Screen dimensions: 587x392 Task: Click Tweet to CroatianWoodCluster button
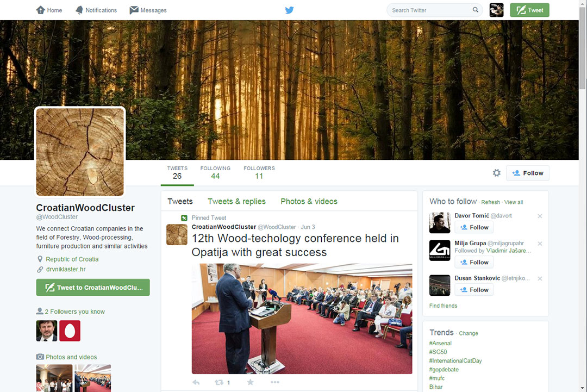click(x=93, y=288)
